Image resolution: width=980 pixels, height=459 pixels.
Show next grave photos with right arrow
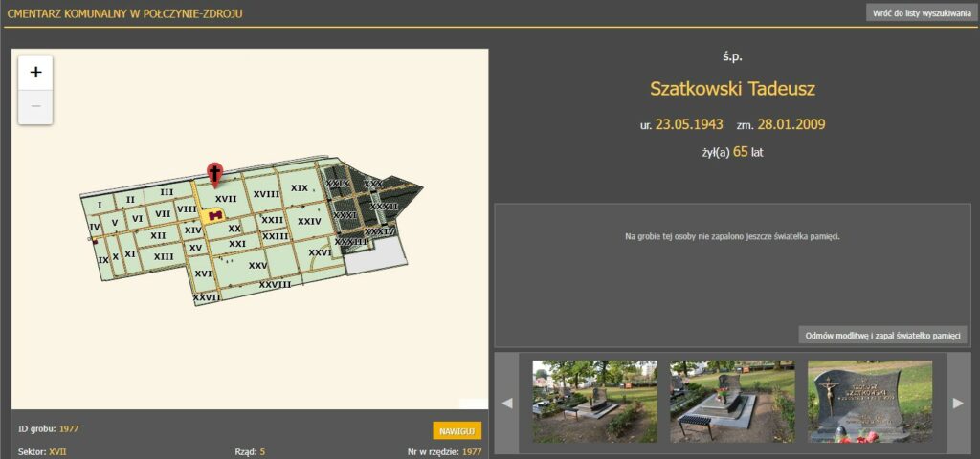[x=958, y=403]
